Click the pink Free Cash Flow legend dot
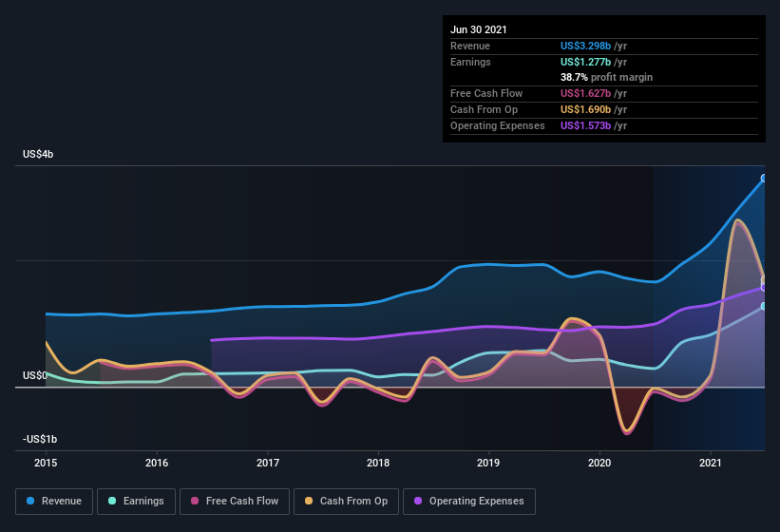 point(195,501)
